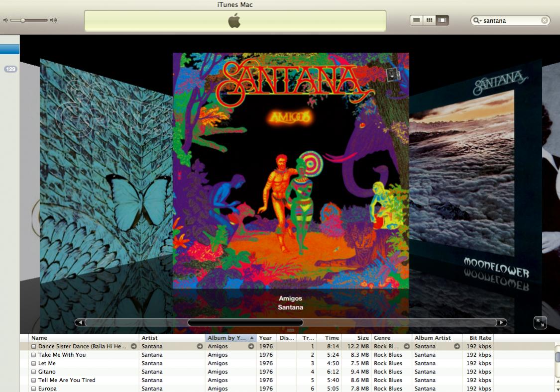Check the Europa track checkbox
Image resolution: width=560 pixels, height=392 pixels.
pos(33,389)
